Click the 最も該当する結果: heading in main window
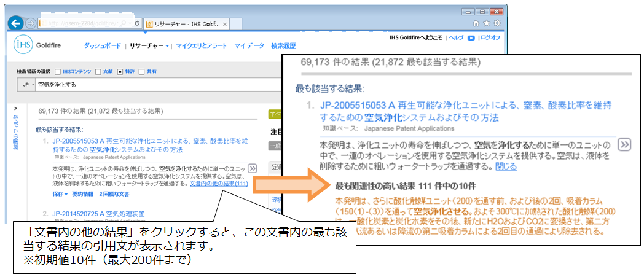Viewport: 644px width, 277px height. (60, 130)
